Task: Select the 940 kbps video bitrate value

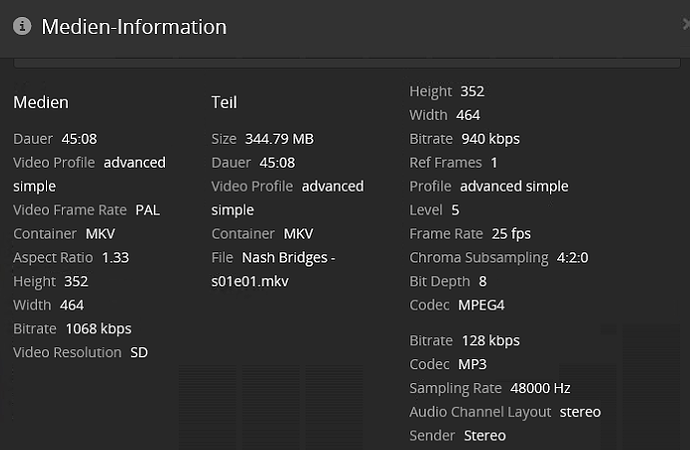Action: [490, 138]
